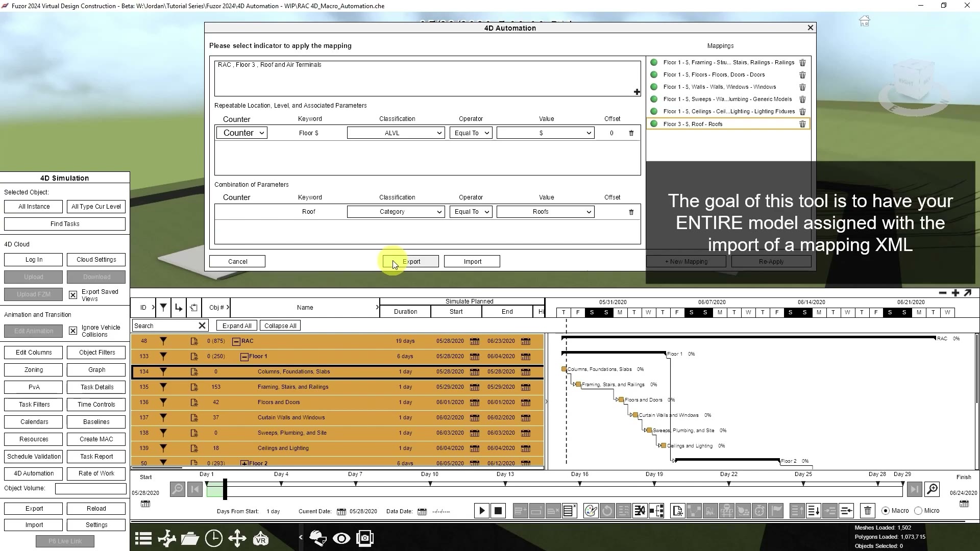Toggle Ignore Vehicle Collisions checkbox
Image resolution: width=980 pixels, height=551 pixels.
(x=73, y=331)
